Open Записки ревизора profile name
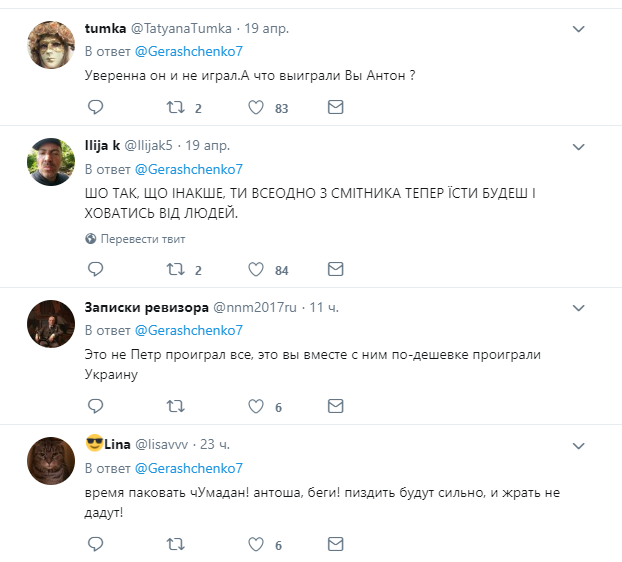 click(x=146, y=306)
